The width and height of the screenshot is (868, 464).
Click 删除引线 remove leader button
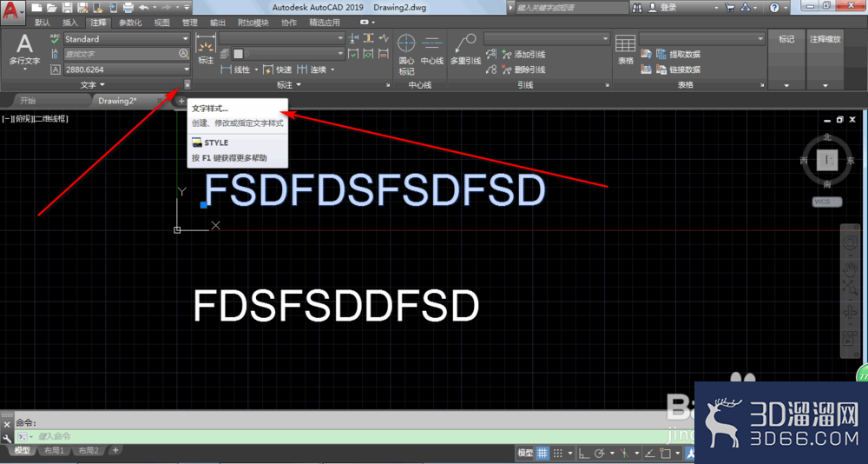click(523, 70)
